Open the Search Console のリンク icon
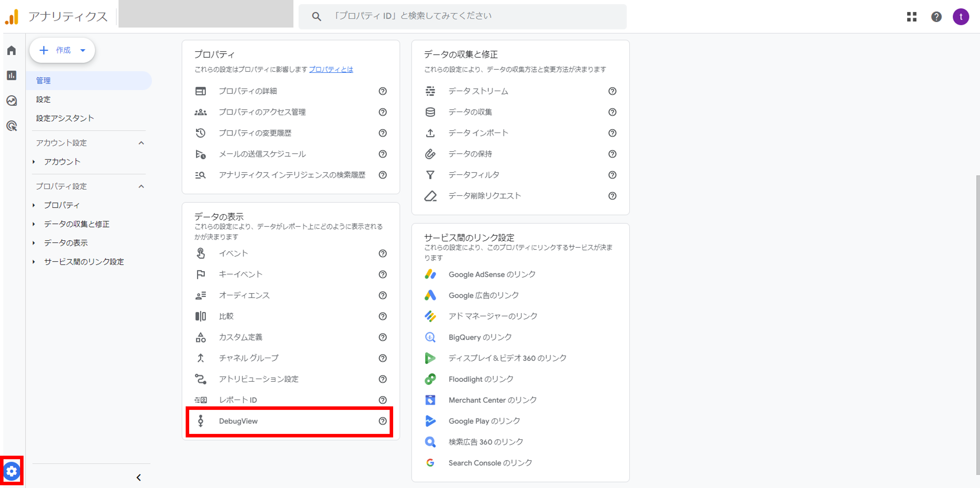 430,462
